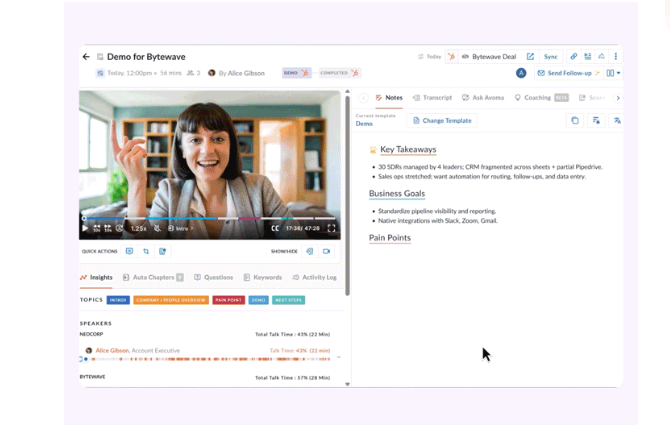Copy notes using the copy icon
Viewport: 670px width, 425px height.
[575, 120]
